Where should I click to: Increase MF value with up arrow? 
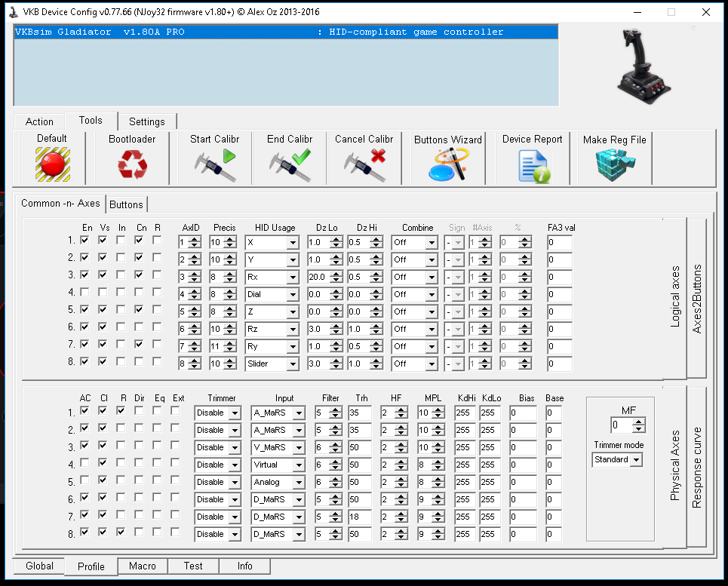coord(639,422)
